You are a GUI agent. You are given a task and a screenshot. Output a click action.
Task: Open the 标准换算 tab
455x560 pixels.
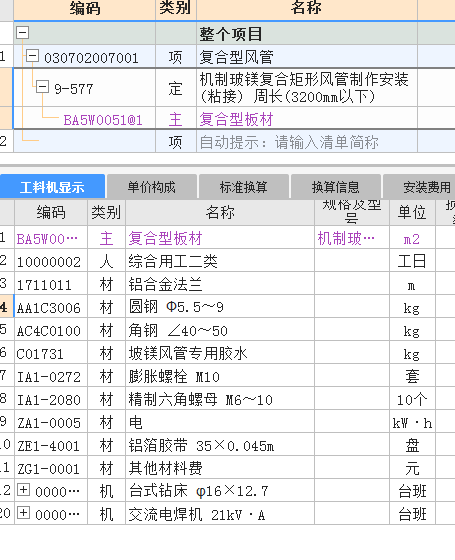tap(244, 187)
